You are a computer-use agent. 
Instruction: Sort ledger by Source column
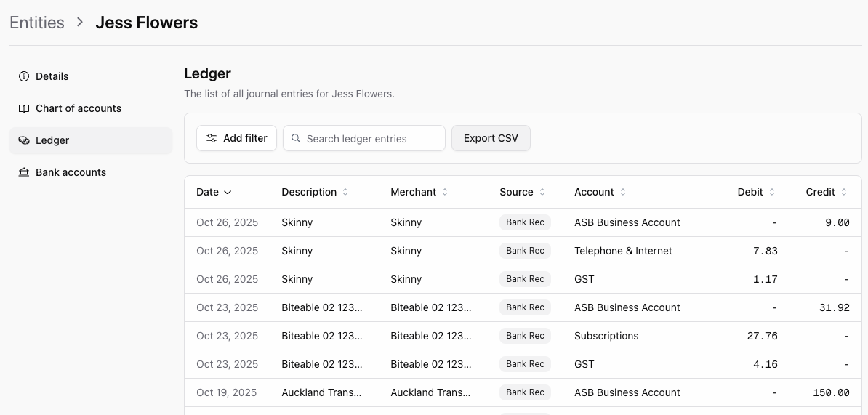[542, 193]
